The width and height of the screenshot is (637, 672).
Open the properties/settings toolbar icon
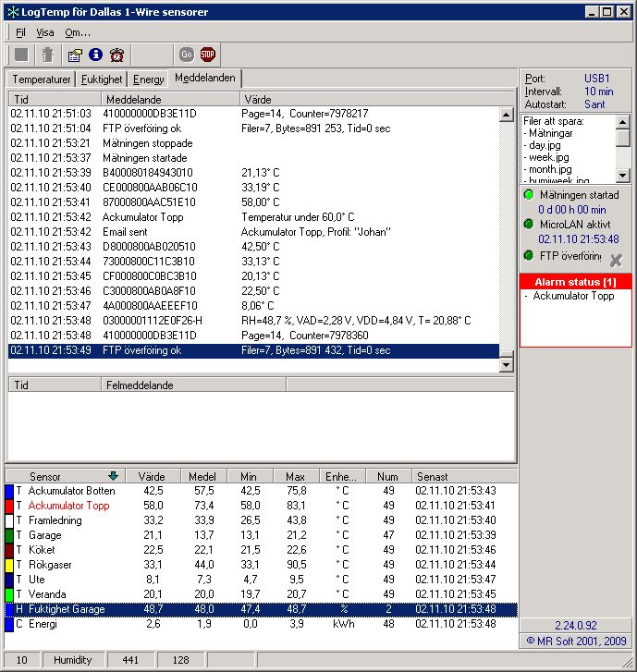(75, 55)
